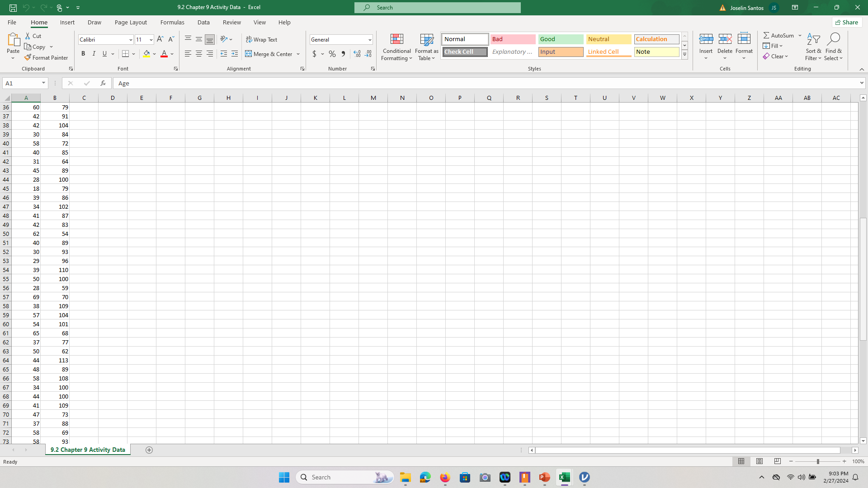Select the Format Painter tool
The height and width of the screenshot is (488, 868).
pos(47,57)
